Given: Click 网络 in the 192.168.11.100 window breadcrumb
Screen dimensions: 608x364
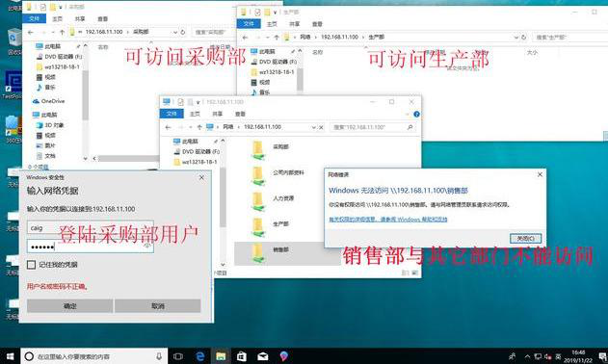Looking at the screenshot, I should click(x=228, y=127).
